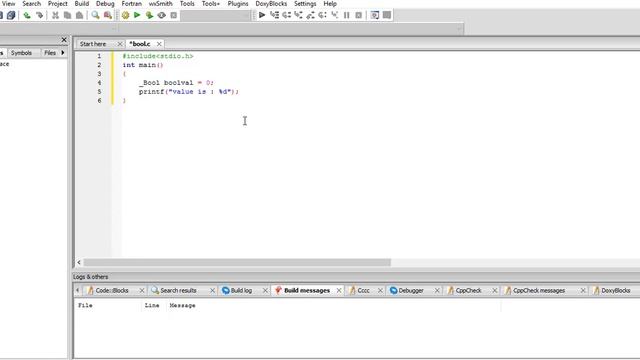Open the Fortran menu
640x360 pixels.
click(x=131, y=3)
